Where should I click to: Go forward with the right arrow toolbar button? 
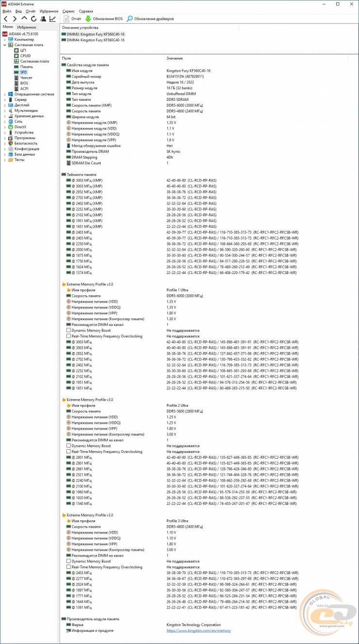coord(15,19)
